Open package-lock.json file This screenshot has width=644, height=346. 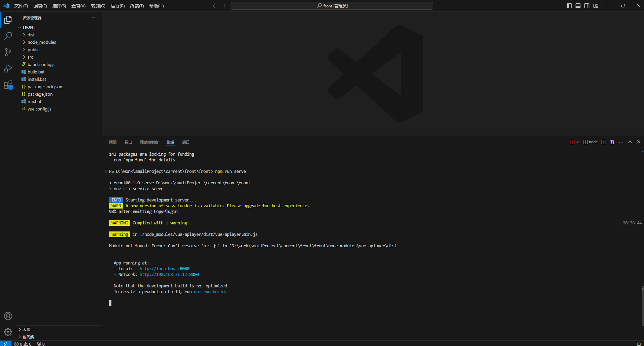point(59,87)
